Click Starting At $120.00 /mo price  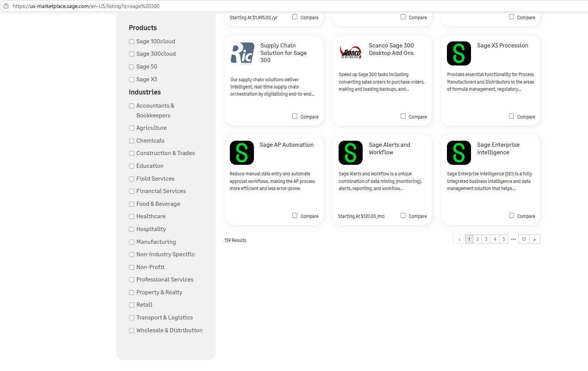(361, 216)
